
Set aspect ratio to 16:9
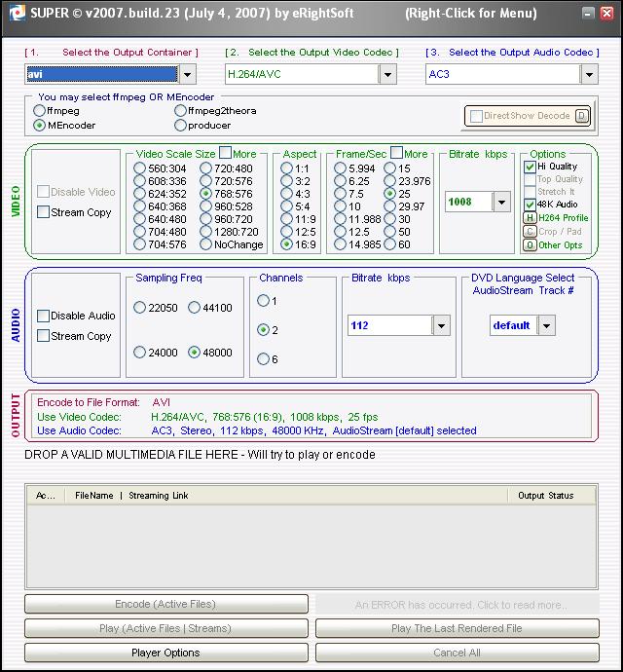286,244
